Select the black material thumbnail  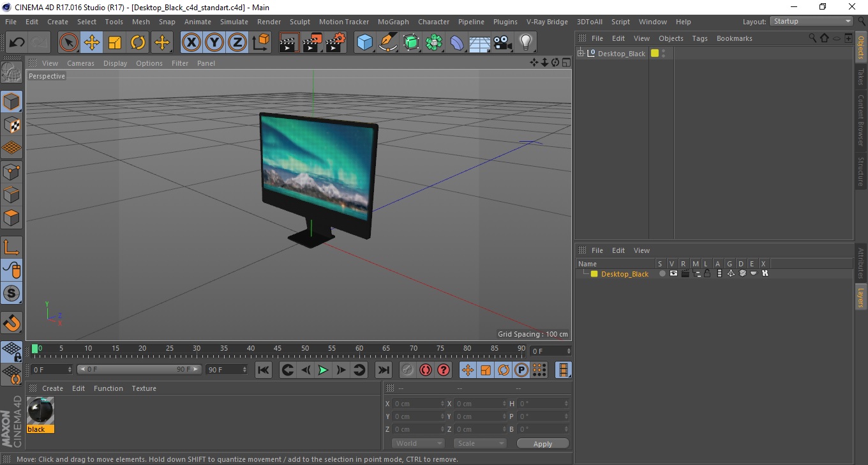40,411
